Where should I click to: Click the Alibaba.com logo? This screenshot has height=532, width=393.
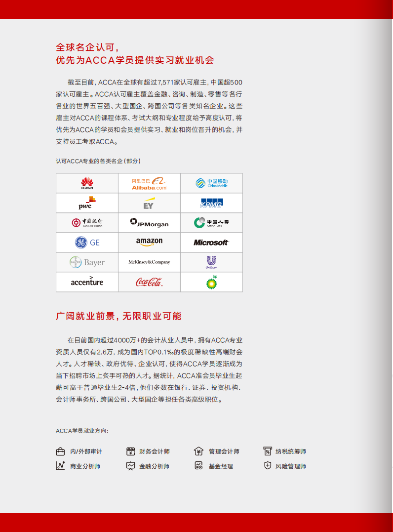[x=149, y=183]
